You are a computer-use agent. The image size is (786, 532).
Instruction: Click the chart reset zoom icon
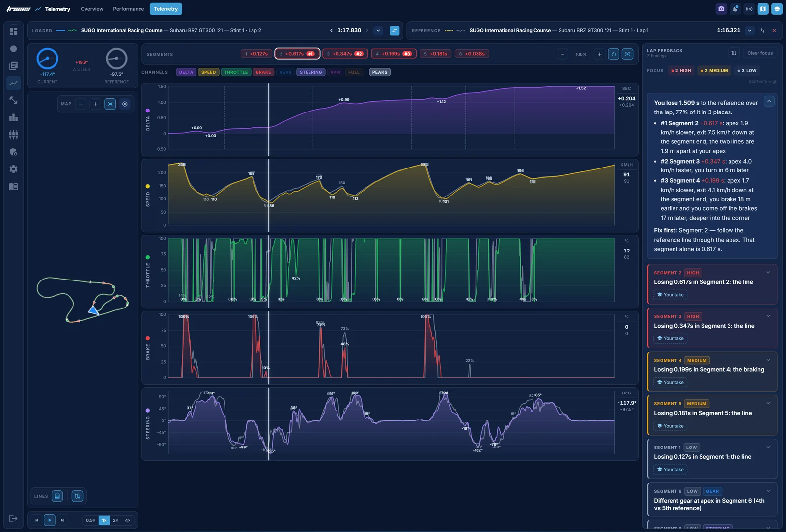point(614,54)
